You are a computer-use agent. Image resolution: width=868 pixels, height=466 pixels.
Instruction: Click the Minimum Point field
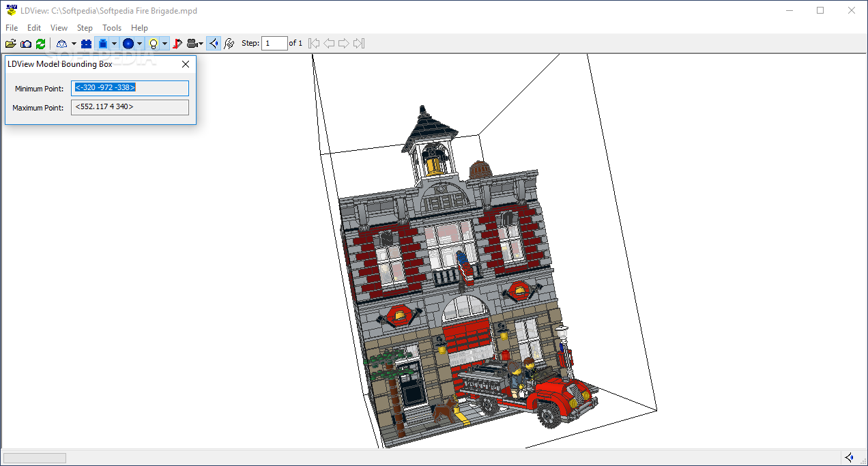point(130,88)
